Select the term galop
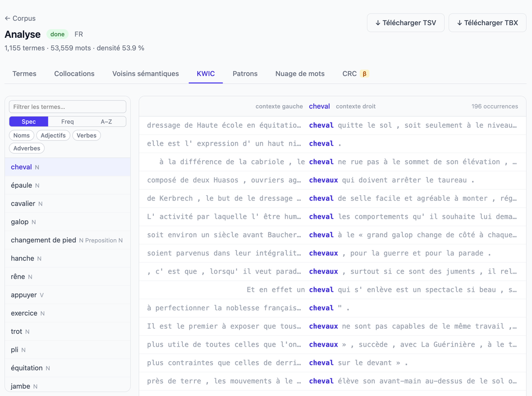 pyautogui.click(x=68, y=222)
